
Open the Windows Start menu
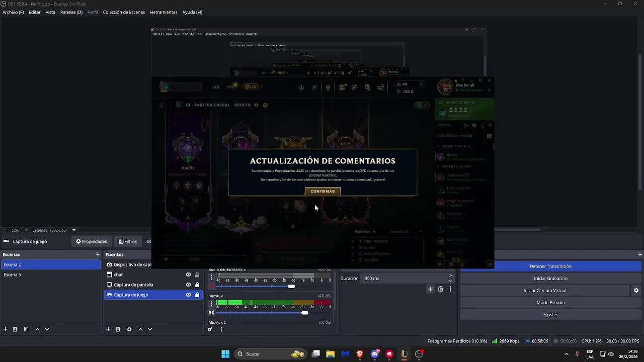tap(225, 354)
